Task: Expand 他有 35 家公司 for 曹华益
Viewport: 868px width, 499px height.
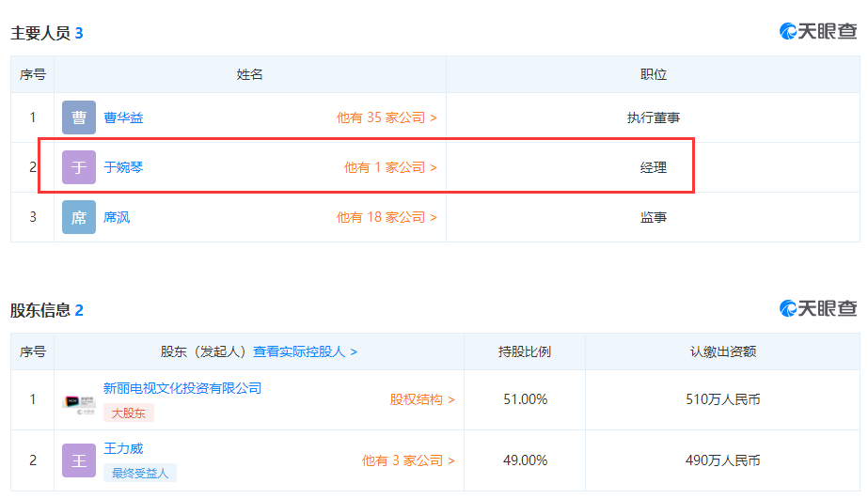Action: coord(387,117)
